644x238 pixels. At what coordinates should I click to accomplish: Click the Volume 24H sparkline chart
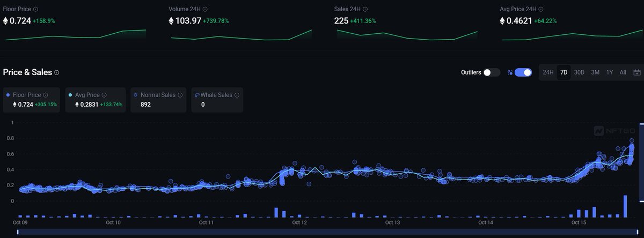point(241,35)
